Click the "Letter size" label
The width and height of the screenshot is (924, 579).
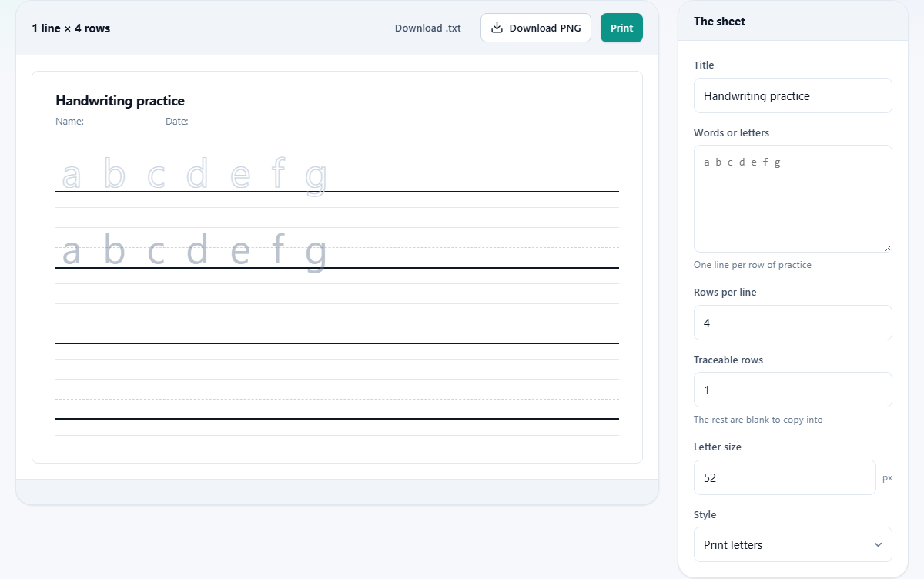pos(718,447)
